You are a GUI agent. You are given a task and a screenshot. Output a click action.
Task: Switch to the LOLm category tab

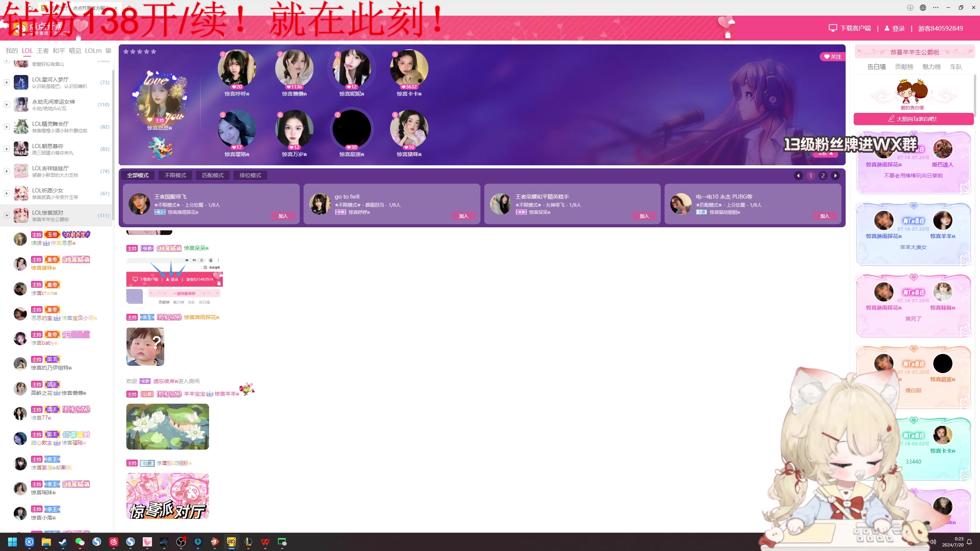tap(93, 51)
